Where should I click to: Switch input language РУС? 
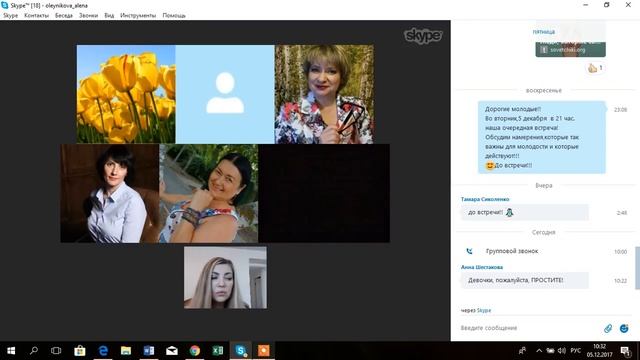pyautogui.click(x=576, y=351)
